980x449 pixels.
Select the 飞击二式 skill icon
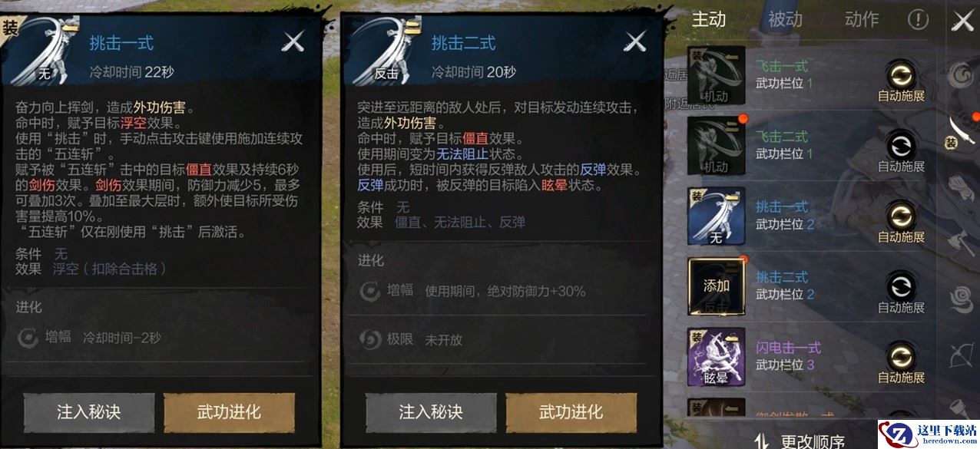tap(716, 146)
